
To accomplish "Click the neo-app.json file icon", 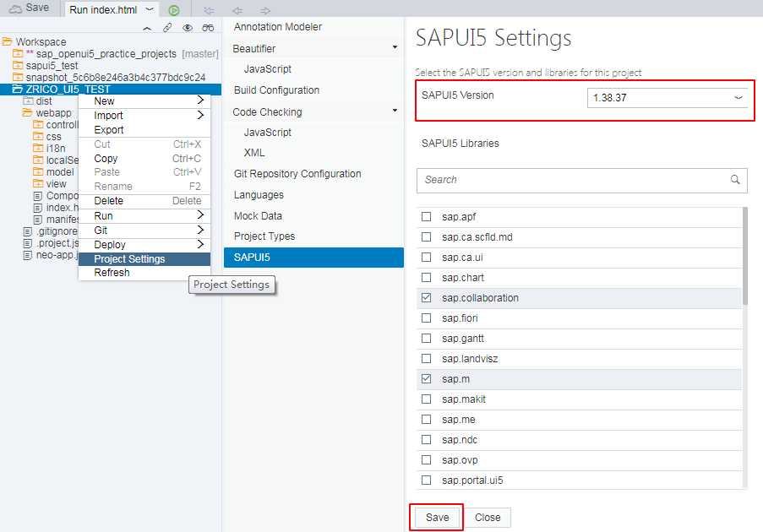I will click(x=28, y=255).
